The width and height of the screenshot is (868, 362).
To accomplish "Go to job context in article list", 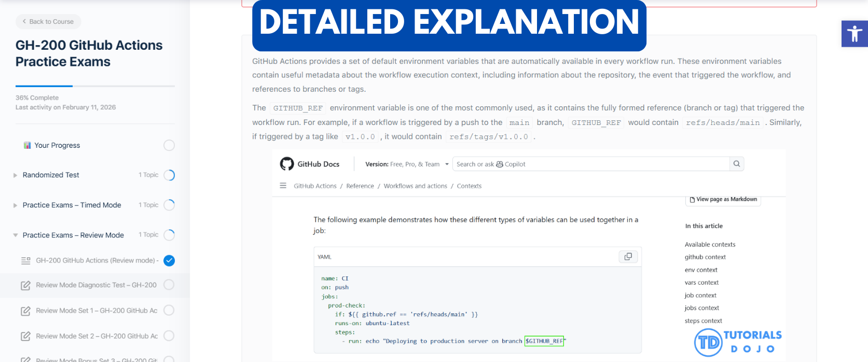I will [700, 295].
